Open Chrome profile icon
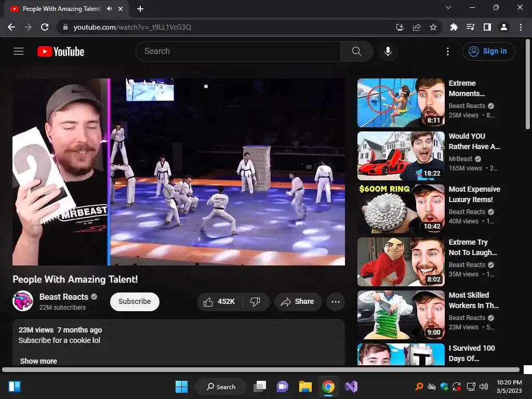Screen dimensions: 532x399 (504, 27)
